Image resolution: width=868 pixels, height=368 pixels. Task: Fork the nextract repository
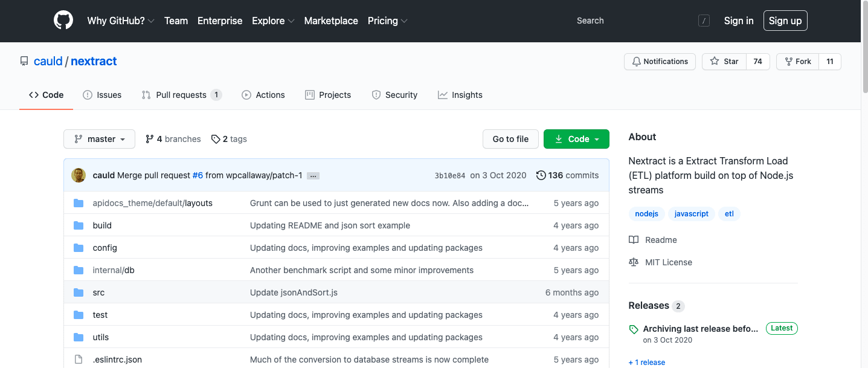(x=798, y=62)
